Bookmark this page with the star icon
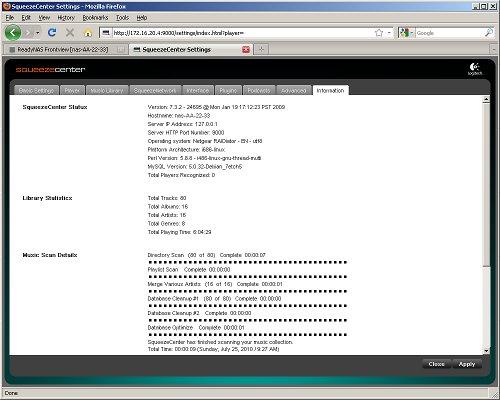The width and height of the screenshot is (500, 400). [379, 33]
